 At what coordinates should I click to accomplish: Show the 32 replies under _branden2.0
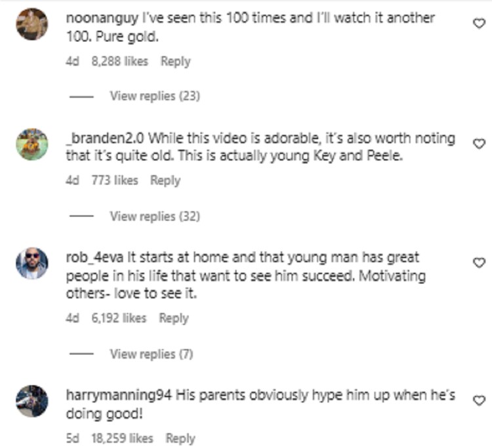pos(154,216)
